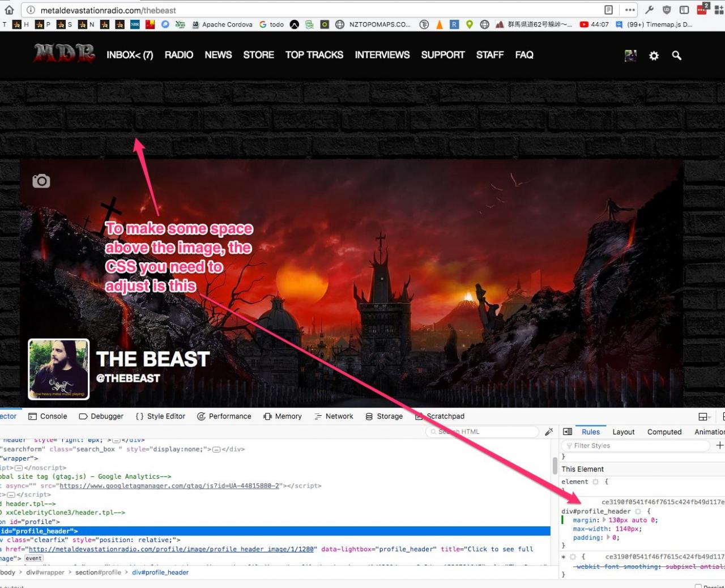Expand margin shorthand property arrow

[604, 520]
